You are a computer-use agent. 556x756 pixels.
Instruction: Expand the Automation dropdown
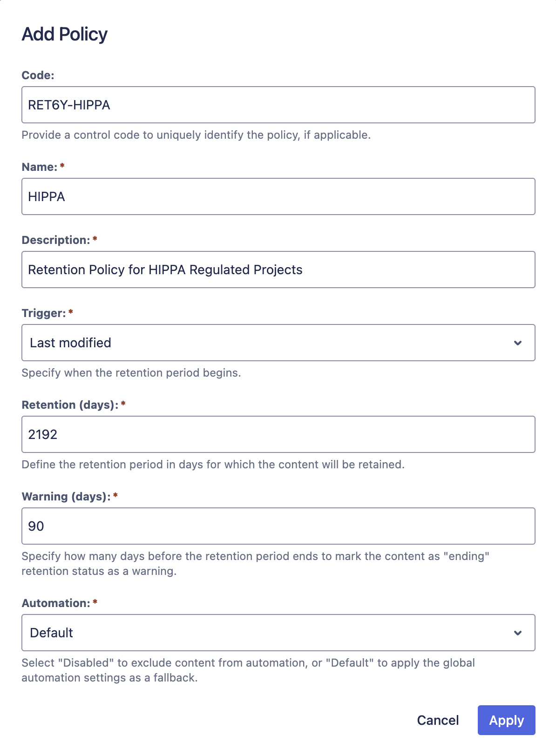[278, 633]
